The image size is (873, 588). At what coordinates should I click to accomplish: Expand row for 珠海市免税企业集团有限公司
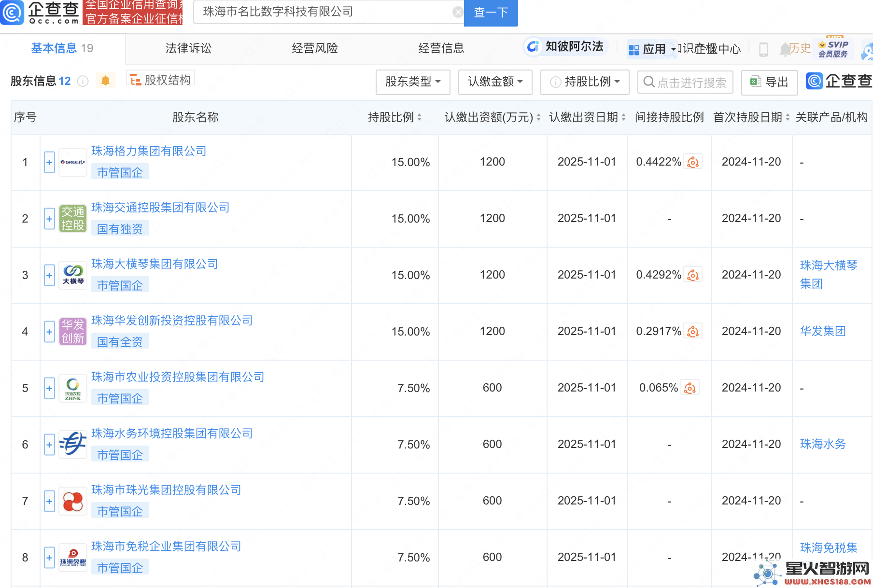pyautogui.click(x=49, y=558)
